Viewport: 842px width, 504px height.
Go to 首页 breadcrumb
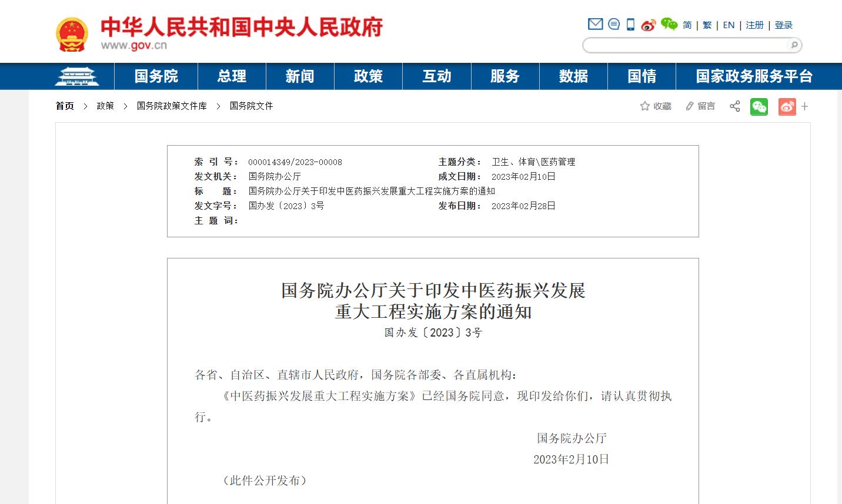click(65, 106)
